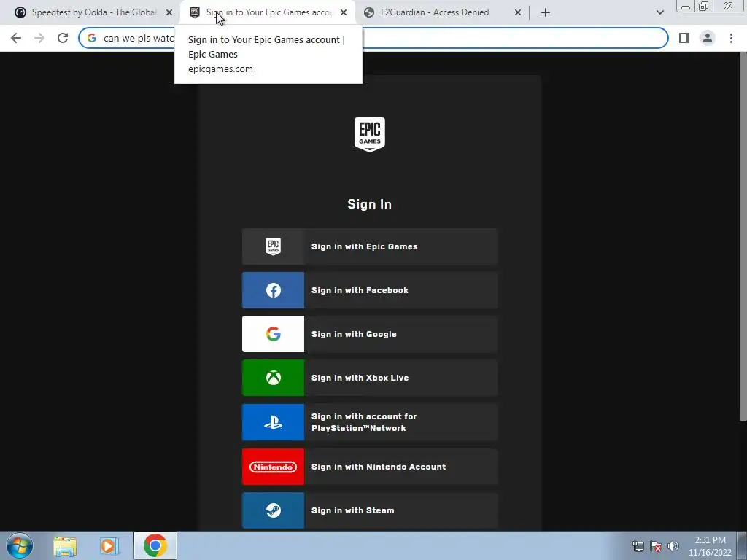The image size is (747, 560).
Task: Open a new browser tab
Action: [546, 12]
